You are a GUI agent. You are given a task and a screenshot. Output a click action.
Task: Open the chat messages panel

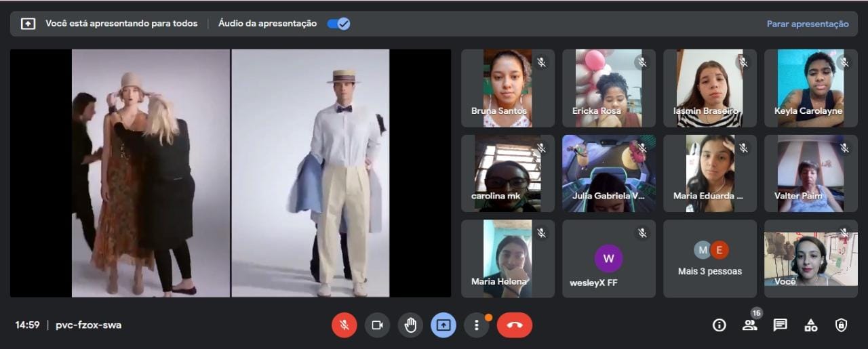(x=781, y=325)
